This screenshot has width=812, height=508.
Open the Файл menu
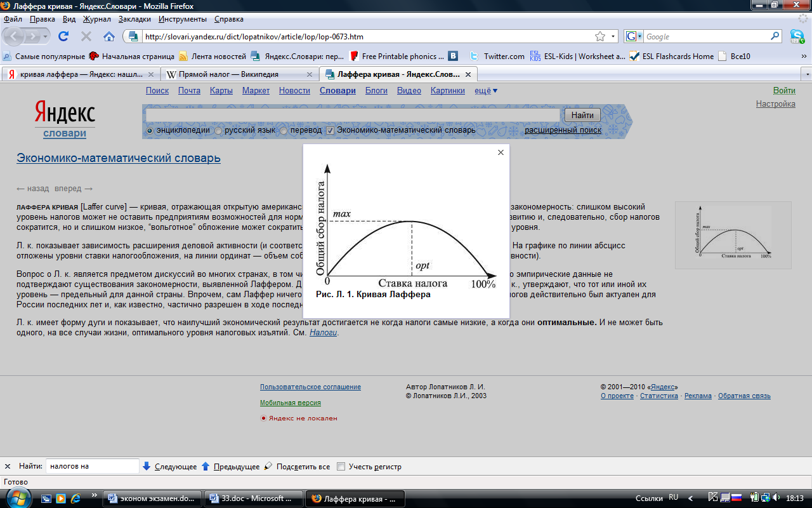coord(13,19)
